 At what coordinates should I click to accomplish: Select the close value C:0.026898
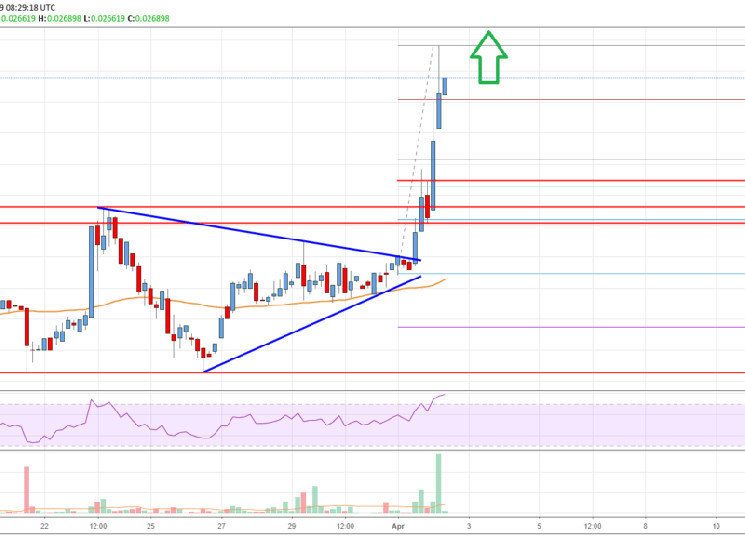(x=148, y=19)
